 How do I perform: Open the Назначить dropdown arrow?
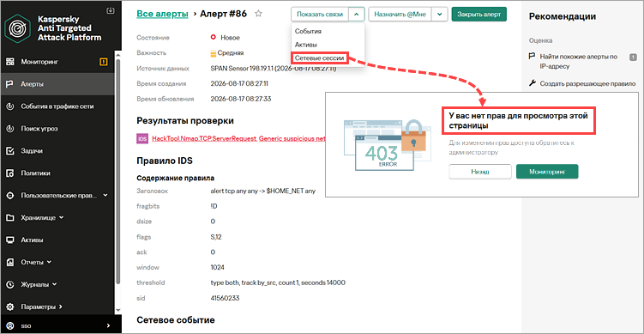(439, 14)
